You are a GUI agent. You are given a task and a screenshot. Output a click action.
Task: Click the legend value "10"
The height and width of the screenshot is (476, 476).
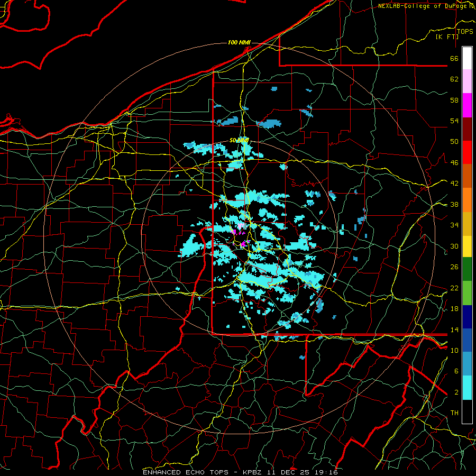[x=454, y=350]
